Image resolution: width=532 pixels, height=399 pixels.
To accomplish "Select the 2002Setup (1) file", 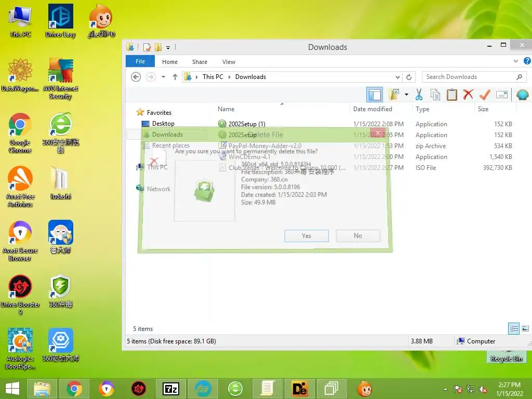I will pos(247,124).
